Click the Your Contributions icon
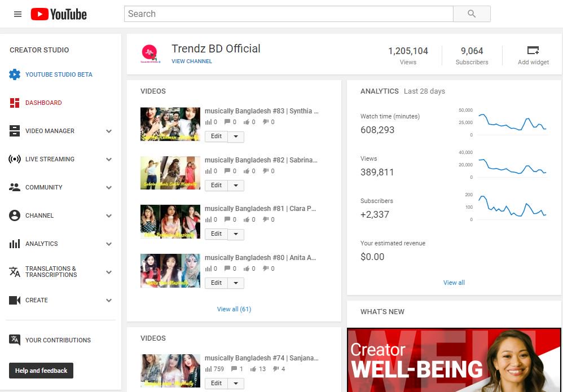This screenshot has height=392, width=563. pyautogui.click(x=15, y=340)
